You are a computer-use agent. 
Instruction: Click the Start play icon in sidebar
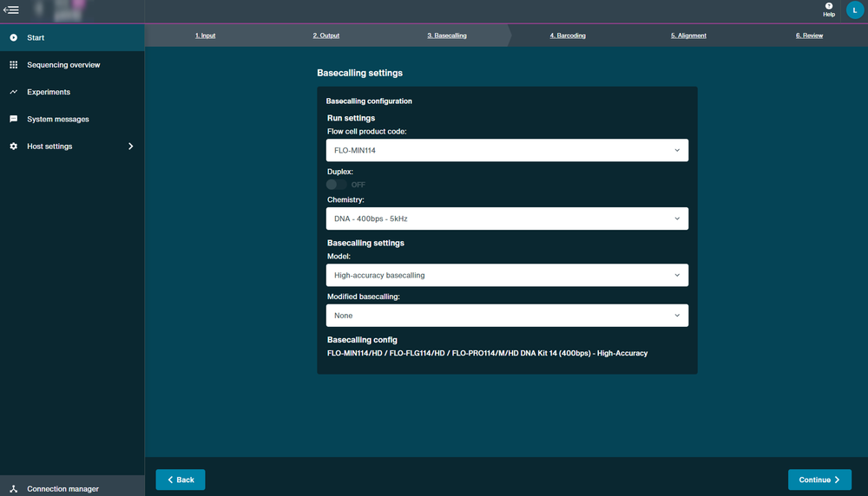pos(13,37)
